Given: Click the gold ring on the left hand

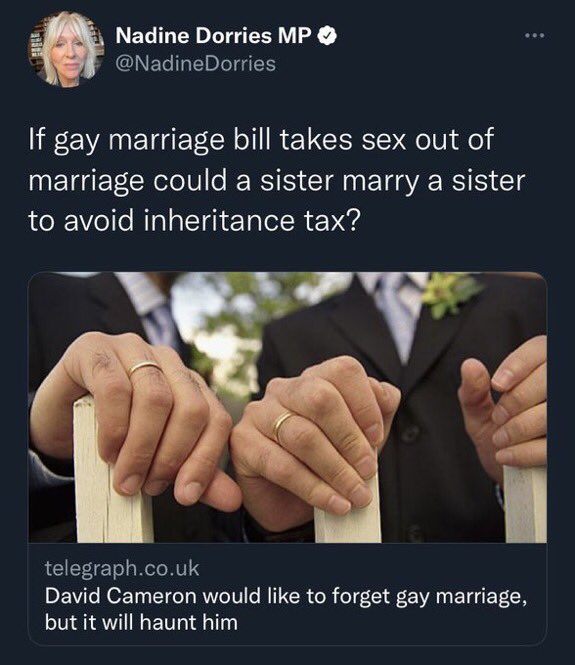Looking at the screenshot, I should [x=144, y=368].
